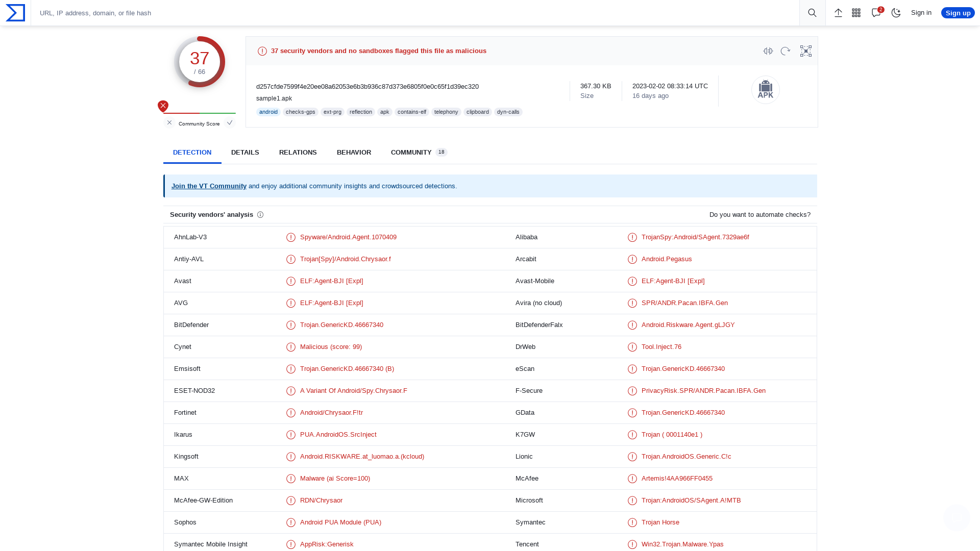Click the file hash text

(367, 87)
